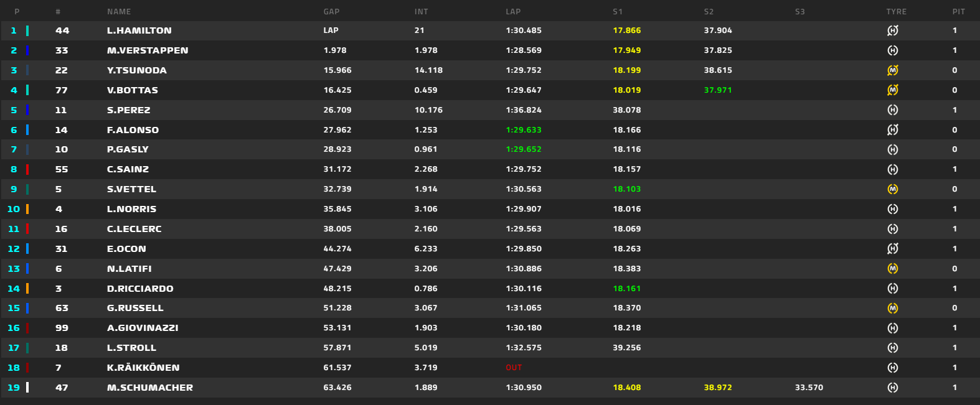Click Russell's medium tyre icon
The image size is (980, 405).
click(893, 308)
